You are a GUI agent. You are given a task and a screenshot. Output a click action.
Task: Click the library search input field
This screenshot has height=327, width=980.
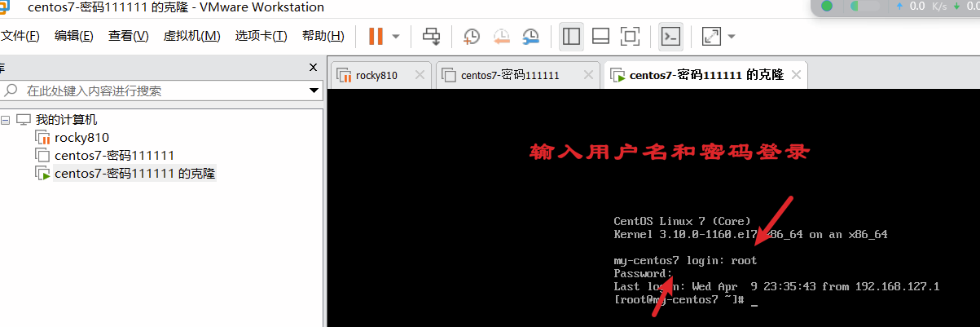point(163,91)
